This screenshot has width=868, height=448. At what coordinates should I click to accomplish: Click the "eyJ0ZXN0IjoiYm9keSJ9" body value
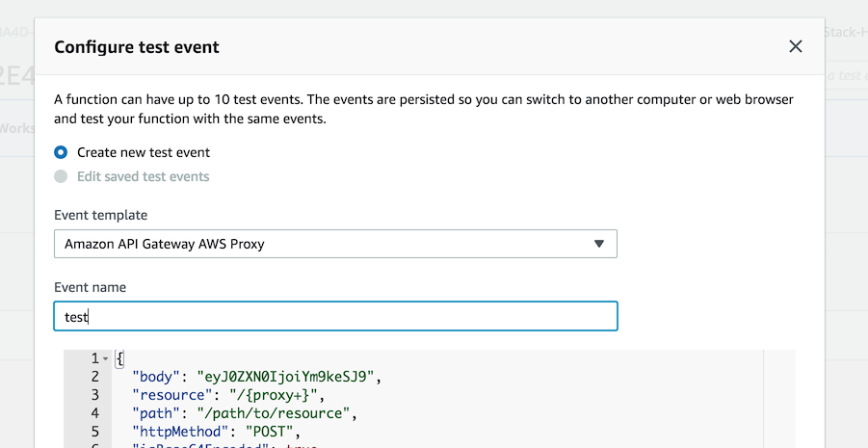tap(286, 377)
